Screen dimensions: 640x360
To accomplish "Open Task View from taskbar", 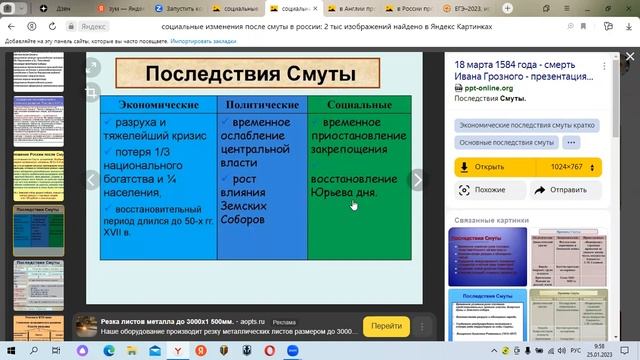I will (x=56, y=351).
